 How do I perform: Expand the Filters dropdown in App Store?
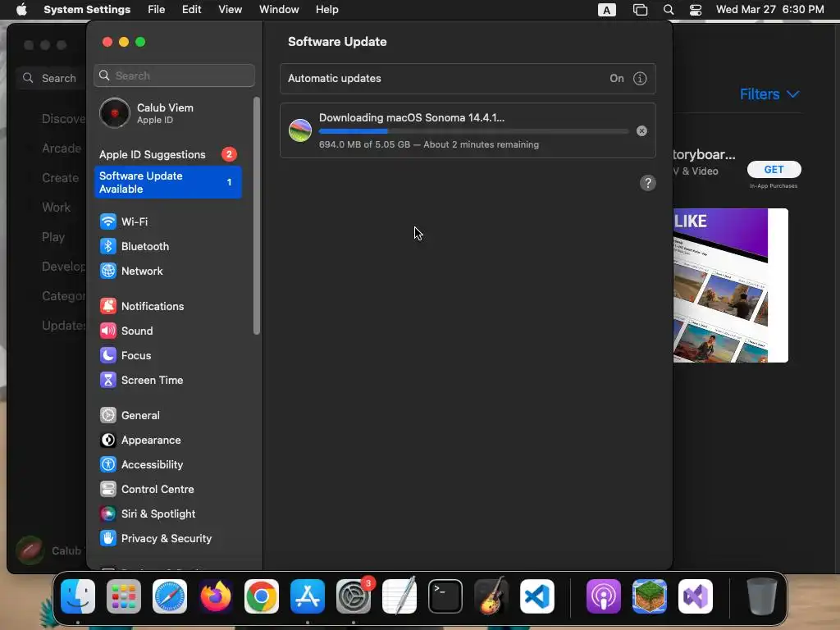point(769,94)
